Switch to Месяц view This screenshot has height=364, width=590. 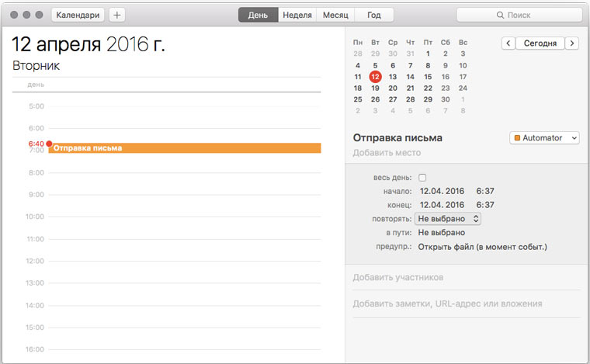335,15
